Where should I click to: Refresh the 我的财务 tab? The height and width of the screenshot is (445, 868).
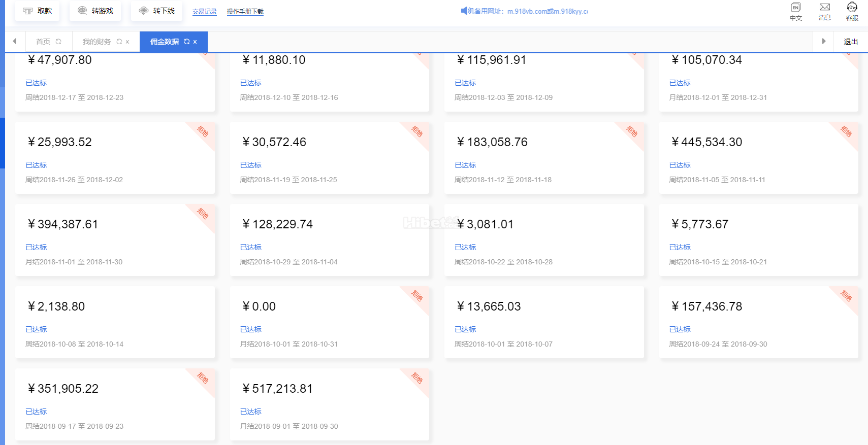[x=119, y=42]
